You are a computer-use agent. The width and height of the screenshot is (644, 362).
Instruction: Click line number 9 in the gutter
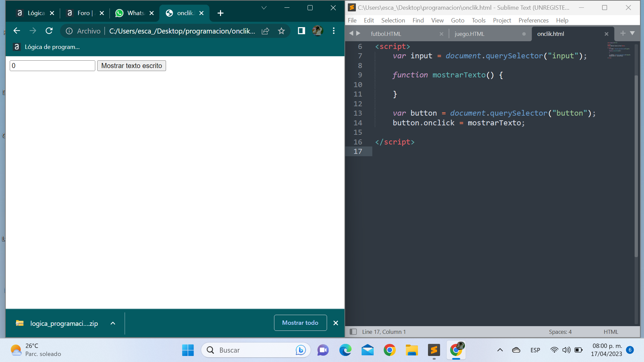click(360, 75)
